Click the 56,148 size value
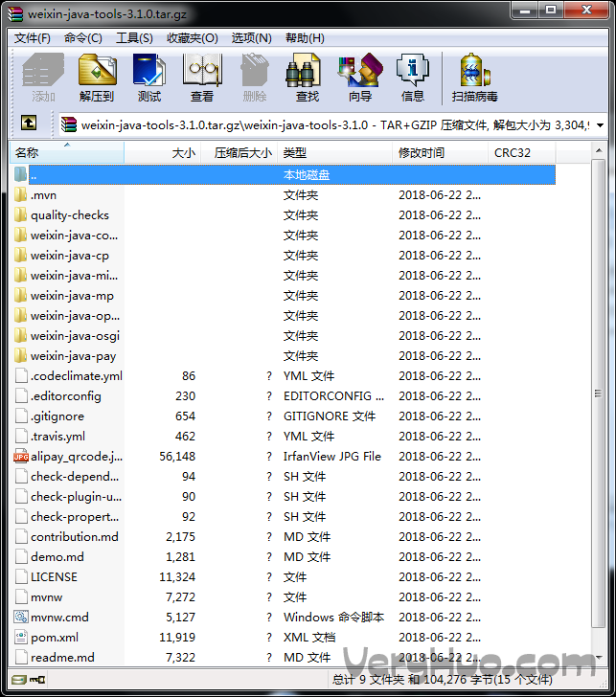Viewport: 616px width, 697px height. [177, 457]
